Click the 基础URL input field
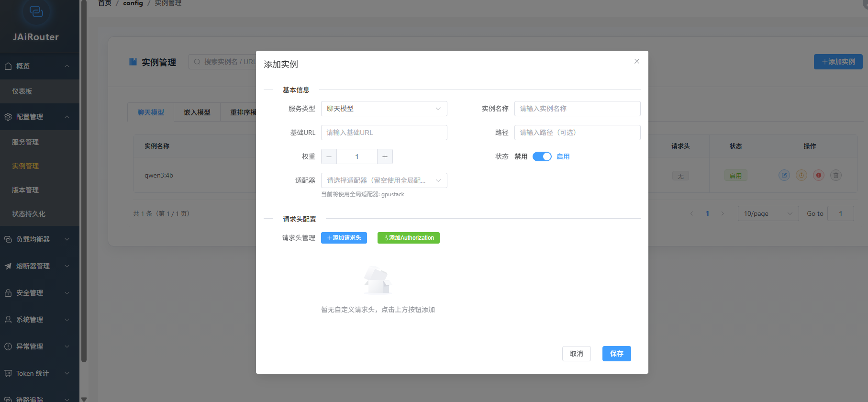This screenshot has height=402, width=868. [384, 133]
